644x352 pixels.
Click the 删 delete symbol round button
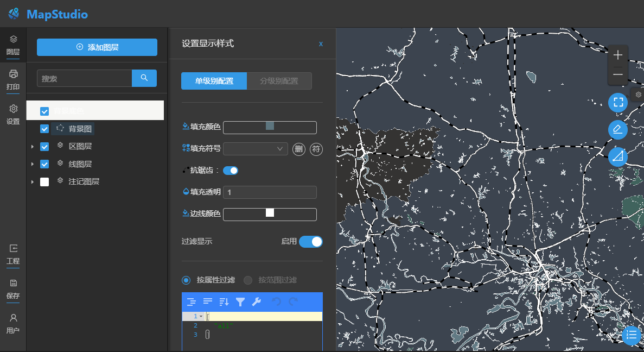tap(298, 149)
